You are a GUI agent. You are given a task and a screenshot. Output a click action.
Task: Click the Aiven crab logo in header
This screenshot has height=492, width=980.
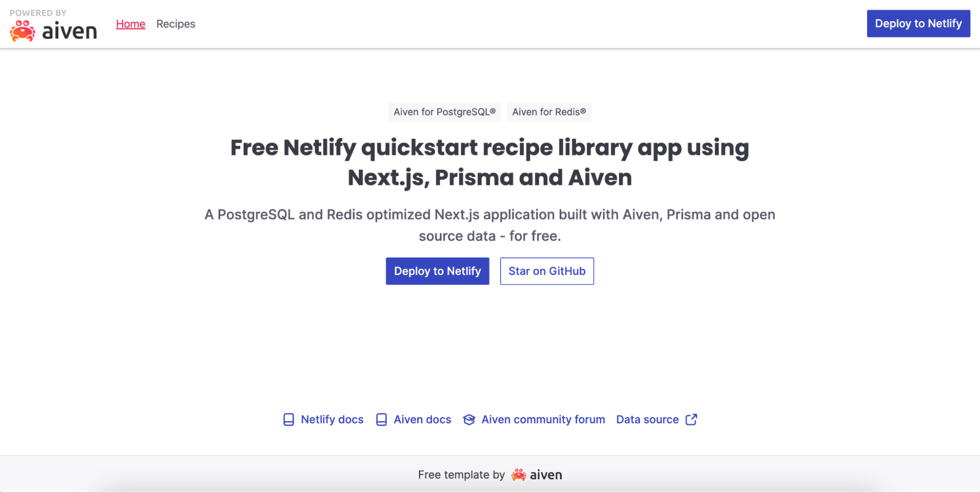tap(23, 31)
